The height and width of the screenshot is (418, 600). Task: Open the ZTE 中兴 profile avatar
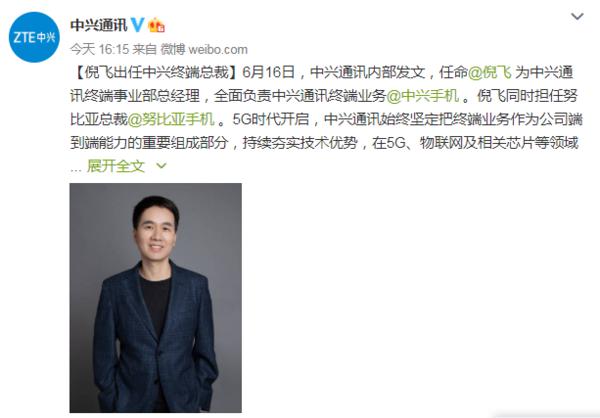pyautogui.click(x=34, y=37)
